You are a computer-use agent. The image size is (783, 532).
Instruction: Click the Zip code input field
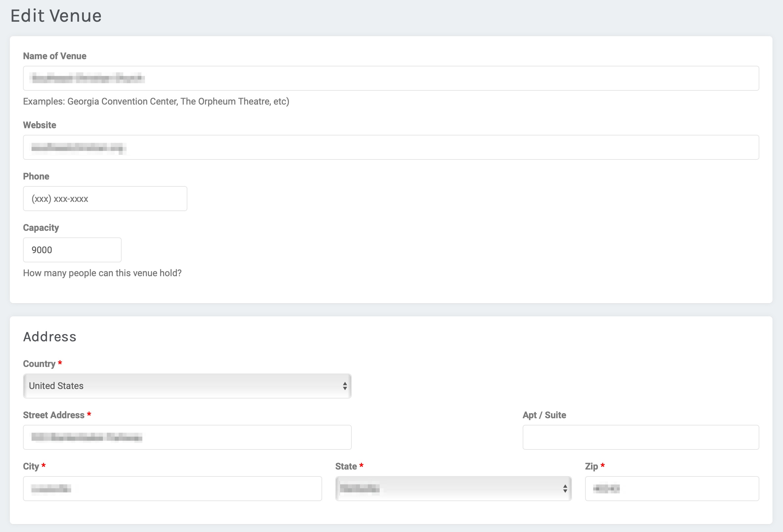[x=672, y=488]
